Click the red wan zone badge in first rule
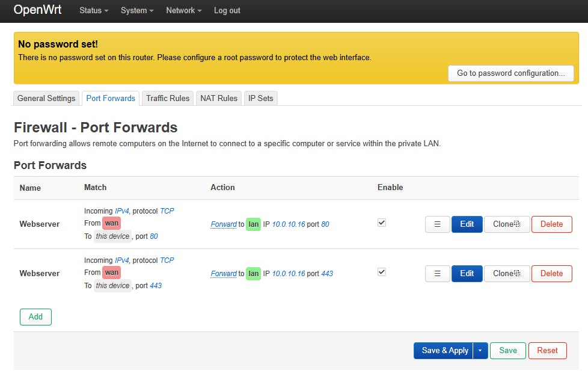Image resolution: width=588 pixels, height=379 pixels. pos(111,223)
